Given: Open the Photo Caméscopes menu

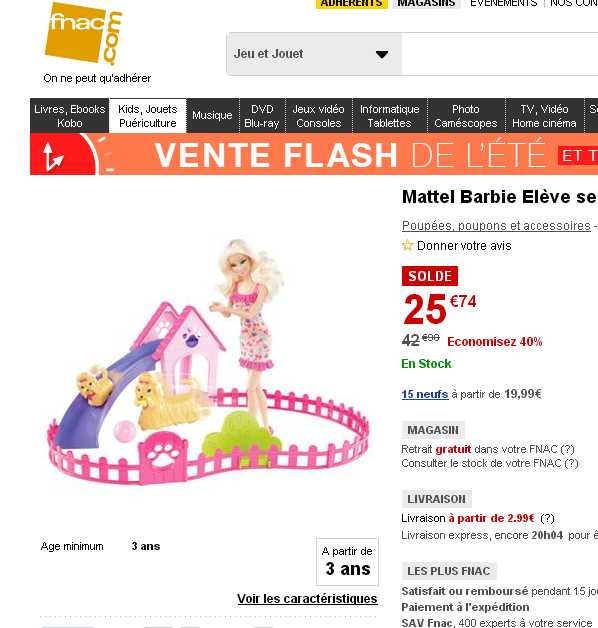Looking at the screenshot, I should coord(466,116).
